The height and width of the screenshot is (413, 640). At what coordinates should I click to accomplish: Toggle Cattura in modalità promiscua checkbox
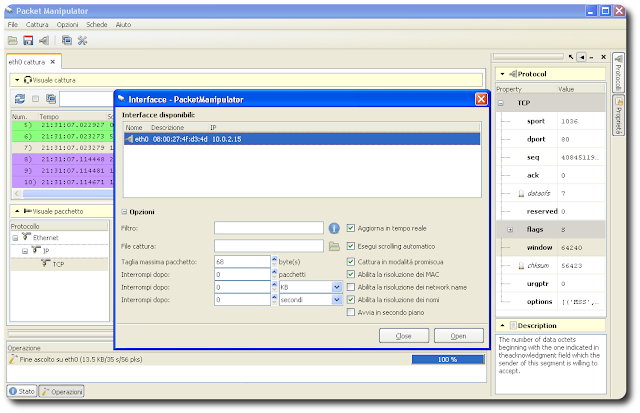[x=351, y=262]
